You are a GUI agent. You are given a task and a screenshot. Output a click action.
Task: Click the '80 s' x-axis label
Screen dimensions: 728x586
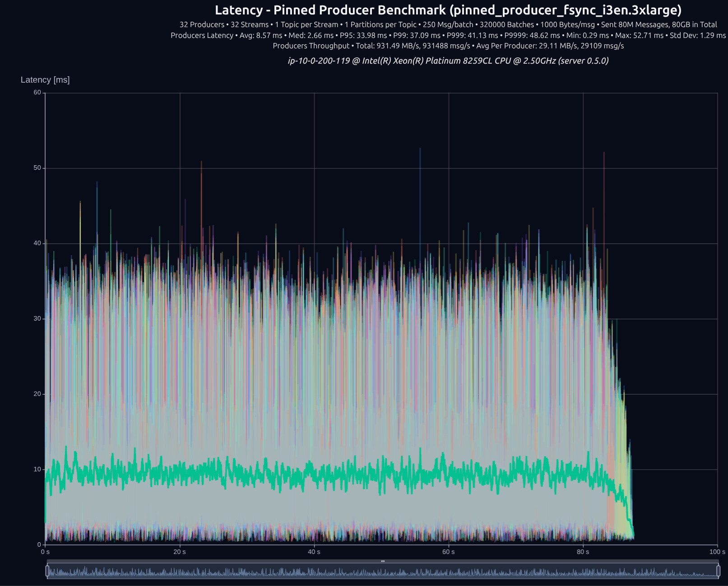point(583,552)
